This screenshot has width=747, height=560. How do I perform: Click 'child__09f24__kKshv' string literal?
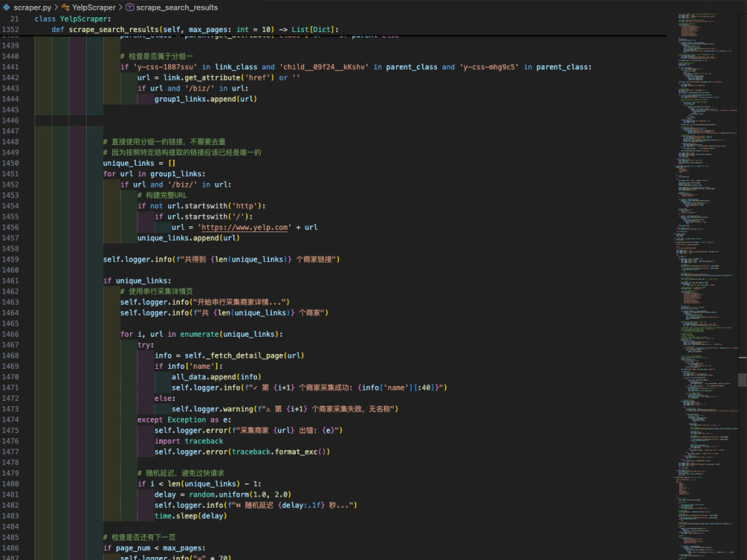[324, 66]
